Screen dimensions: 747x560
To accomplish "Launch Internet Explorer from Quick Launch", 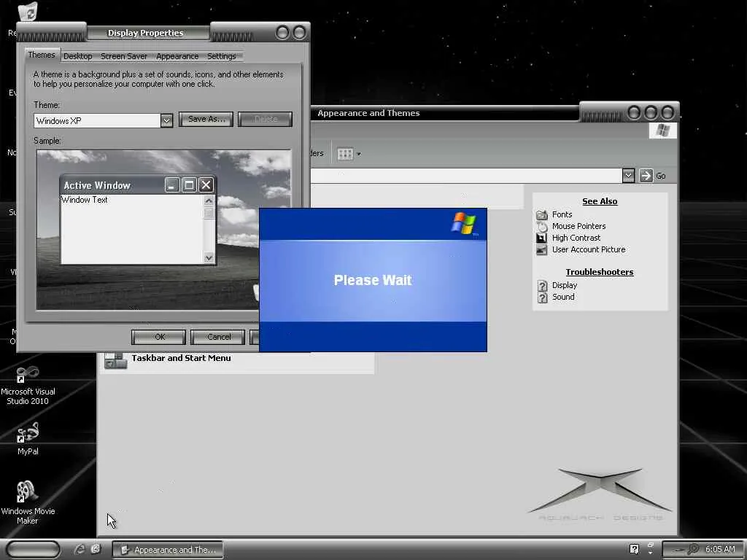I will click(80, 549).
